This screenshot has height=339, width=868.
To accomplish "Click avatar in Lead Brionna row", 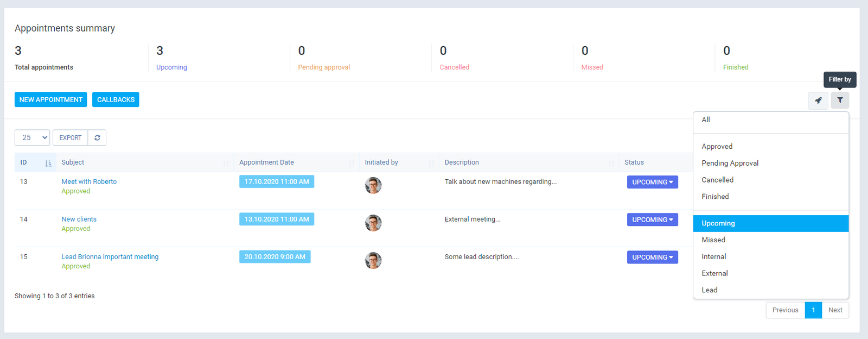I will click(x=373, y=261).
